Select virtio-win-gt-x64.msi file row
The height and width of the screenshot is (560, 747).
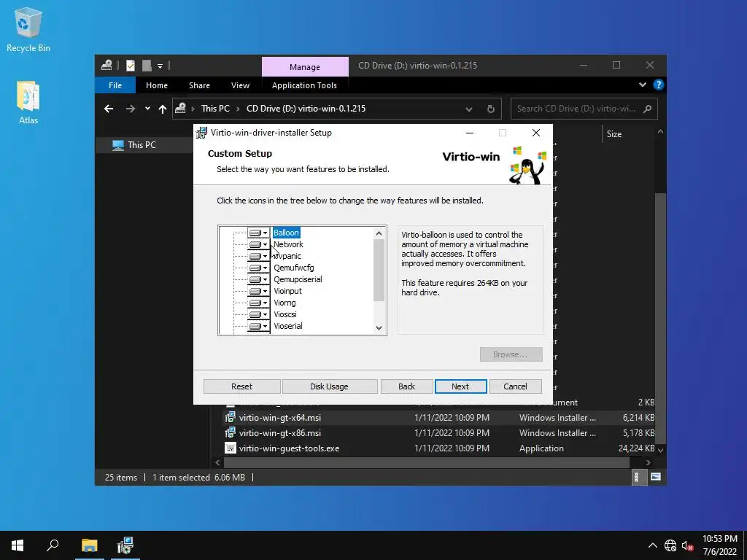click(x=438, y=418)
